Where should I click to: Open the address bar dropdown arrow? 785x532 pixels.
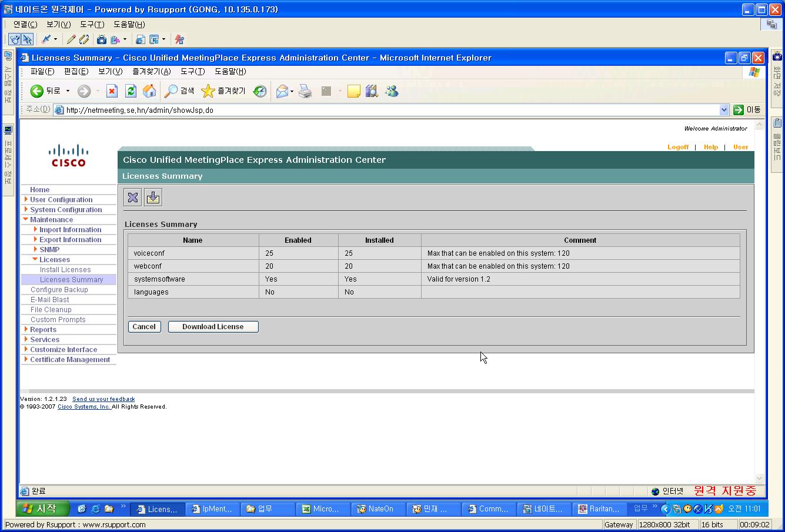(x=724, y=110)
